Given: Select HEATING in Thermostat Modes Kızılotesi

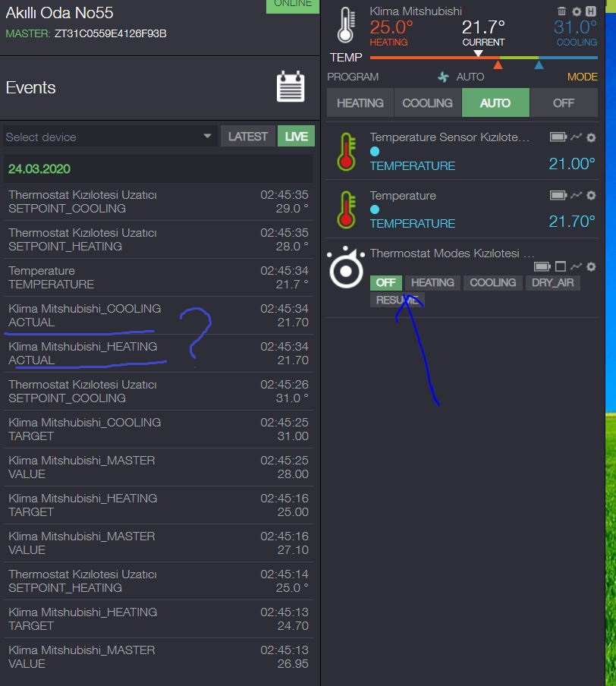Looking at the screenshot, I should tap(432, 282).
